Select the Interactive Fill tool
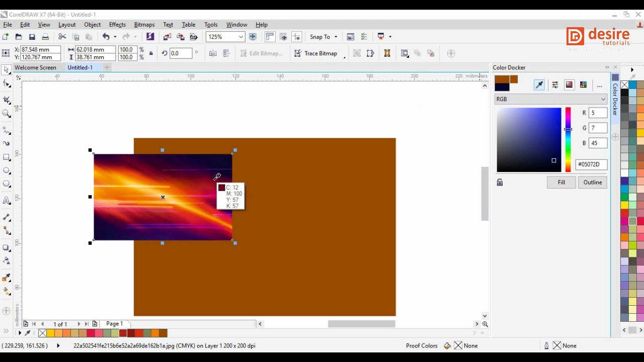 7,291
